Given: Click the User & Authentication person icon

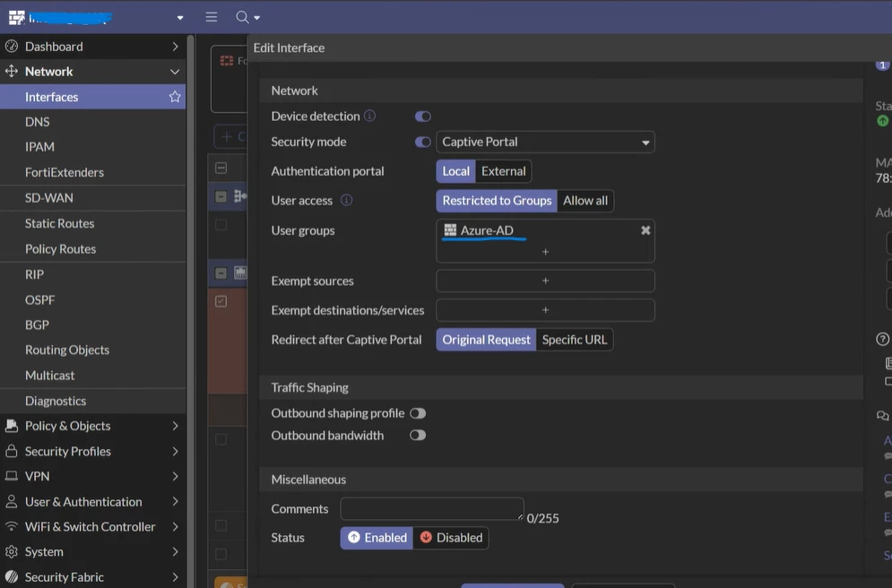Looking at the screenshot, I should click(12, 502).
